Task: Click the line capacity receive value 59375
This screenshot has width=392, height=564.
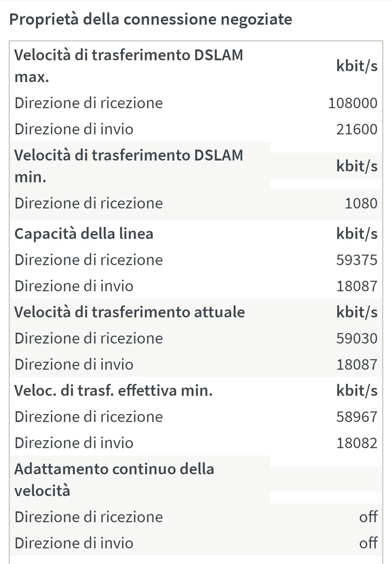Action: pyautogui.click(x=357, y=260)
